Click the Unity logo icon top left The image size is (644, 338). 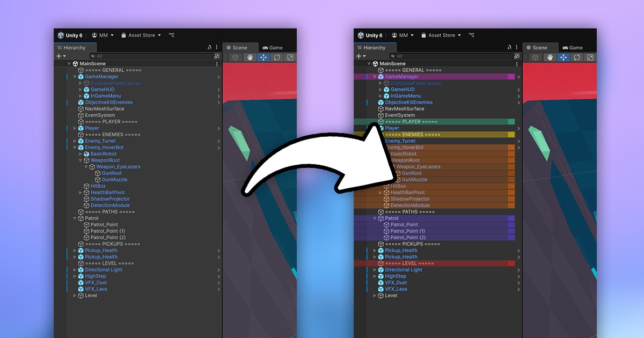(x=61, y=35)
